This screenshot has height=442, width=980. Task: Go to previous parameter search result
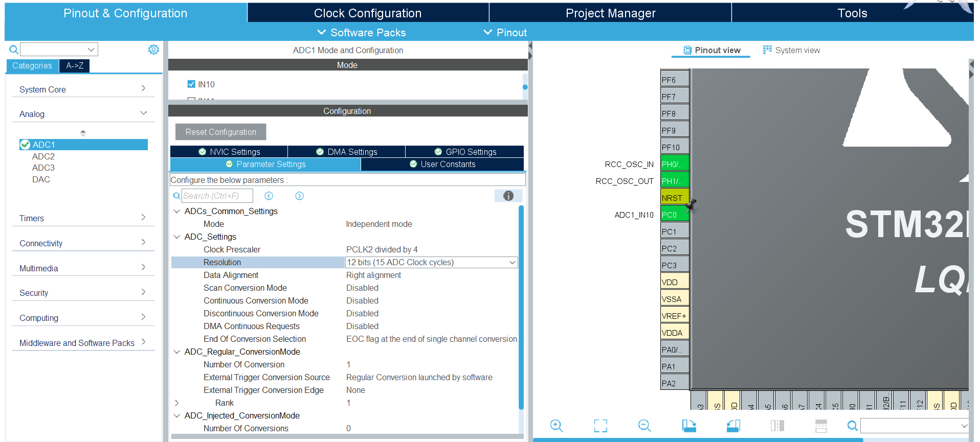click(269, 196)
